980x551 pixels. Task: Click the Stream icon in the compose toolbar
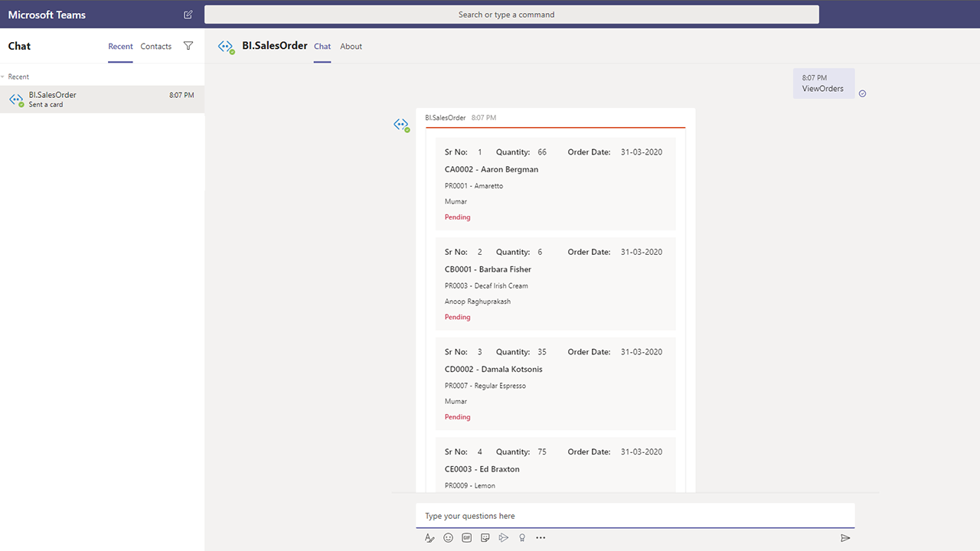[504, 538]
